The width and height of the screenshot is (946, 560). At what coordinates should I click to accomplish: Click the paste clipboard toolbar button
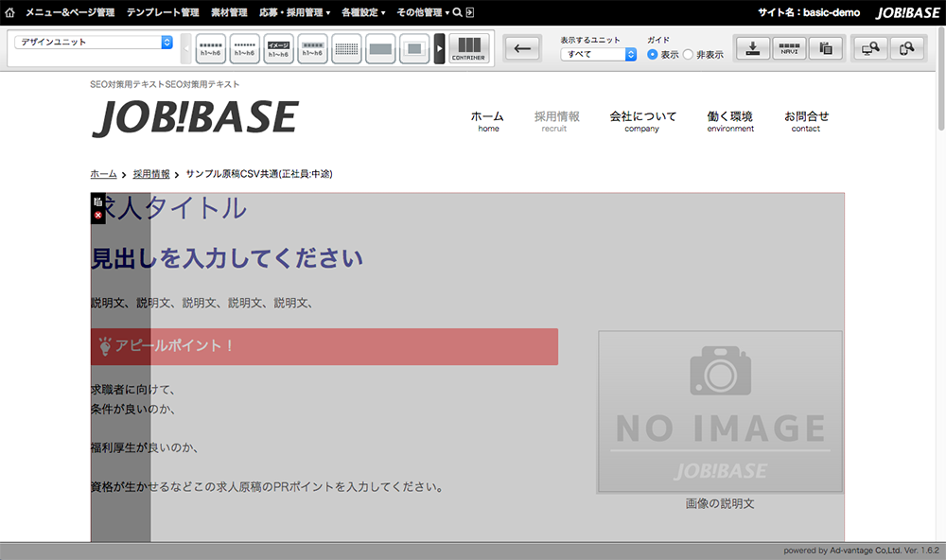tap(825, 48)
